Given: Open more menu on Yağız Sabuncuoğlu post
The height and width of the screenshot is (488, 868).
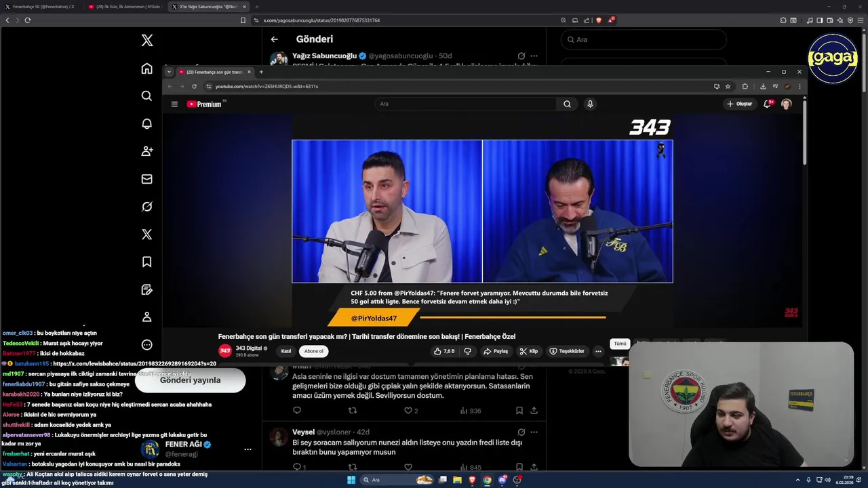Looking at the screenshot, I should [x=534, y=56].
